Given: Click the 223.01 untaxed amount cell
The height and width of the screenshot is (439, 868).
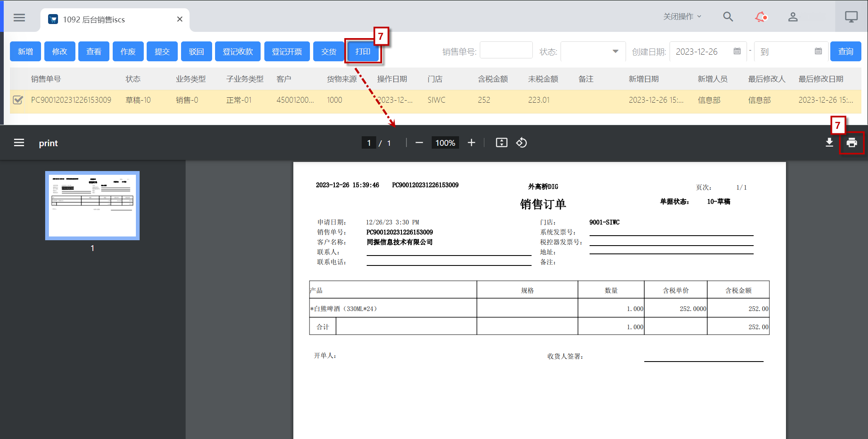Looking at the screenshot, I should [539, 100].
